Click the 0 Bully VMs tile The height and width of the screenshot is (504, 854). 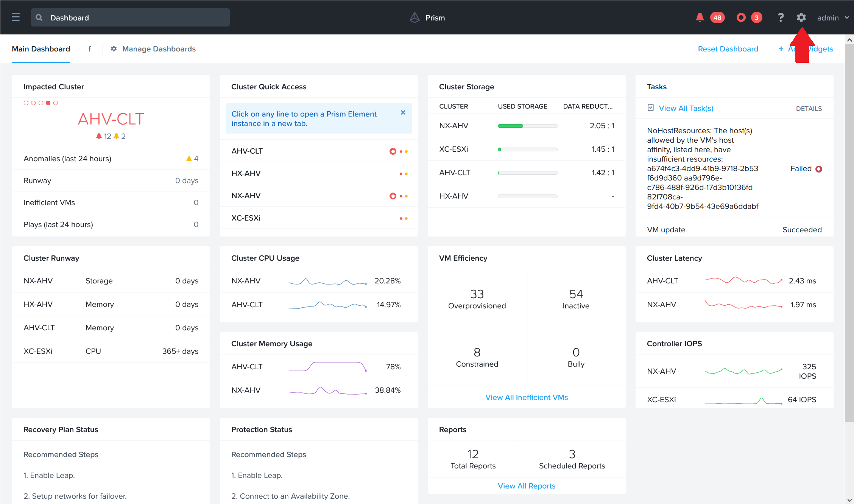[x=576, y=356]
